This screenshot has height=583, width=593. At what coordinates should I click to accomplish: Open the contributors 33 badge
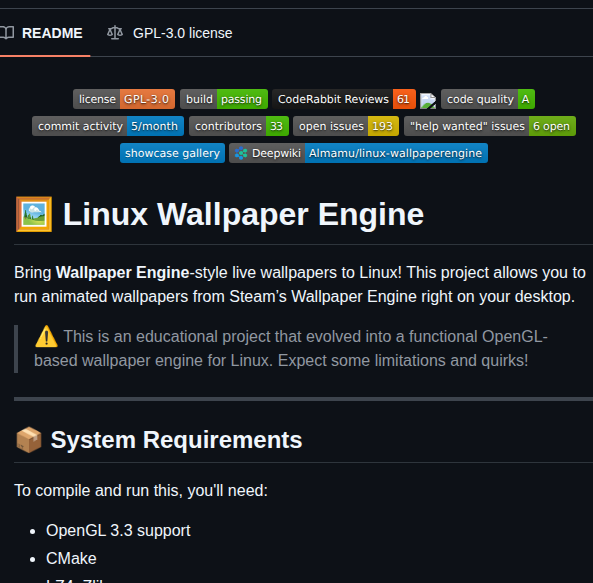pos(239,126)
